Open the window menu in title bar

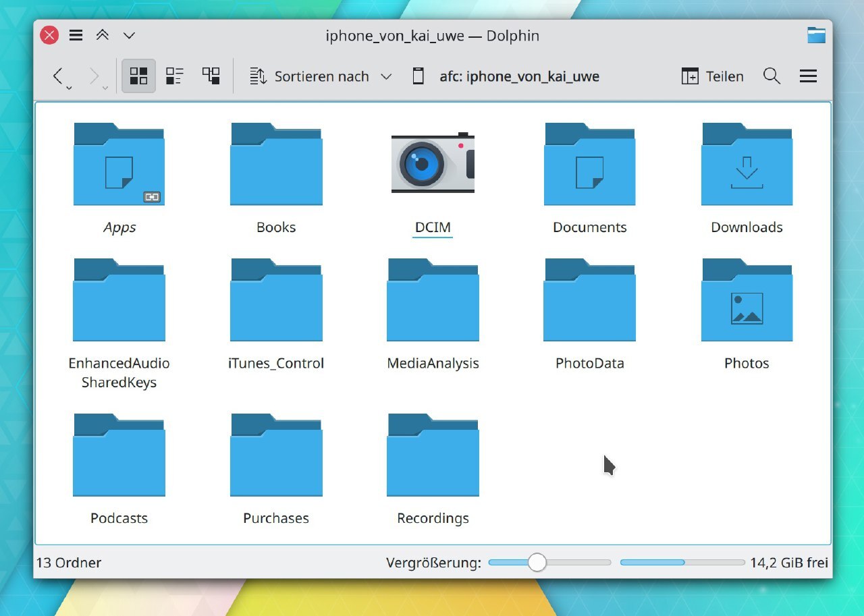[76, 36]
